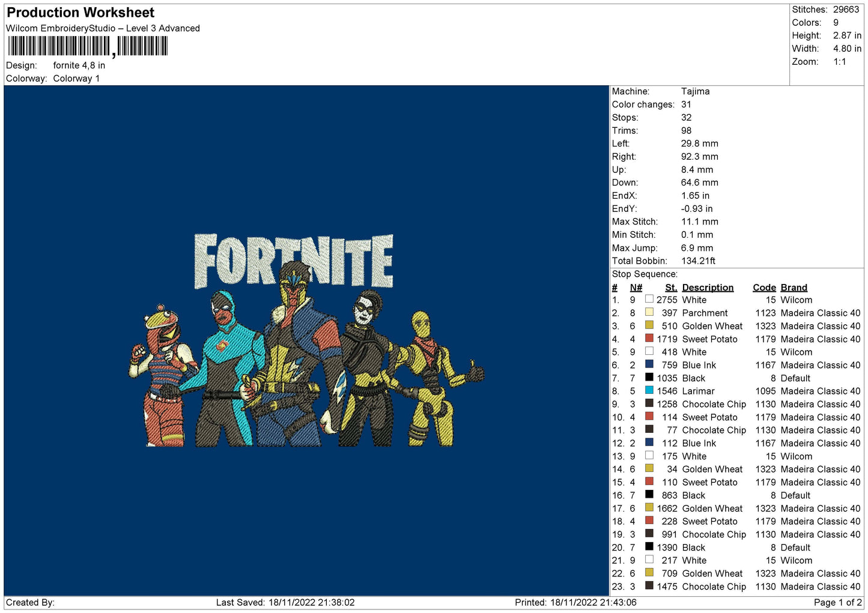The height and width of the screenshot is (613, 868).
Task: Click 'Printed: 18/11/2022 21:43:06' in footer
Action: pos(575,602)
